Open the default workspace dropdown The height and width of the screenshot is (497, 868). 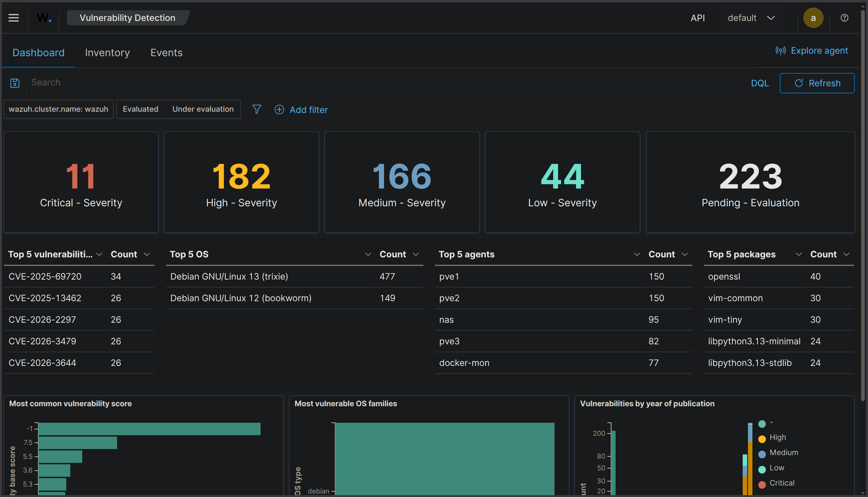[x=750, y=18]
